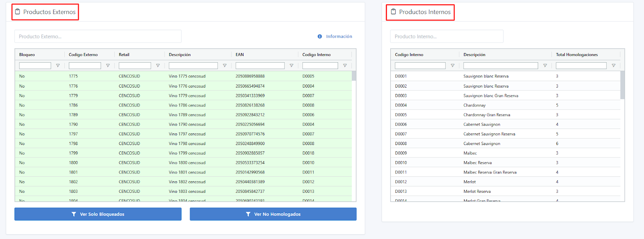Click the blue Información info icon
Viewport: 644px width, 239px height.
(x=320, y=37)
